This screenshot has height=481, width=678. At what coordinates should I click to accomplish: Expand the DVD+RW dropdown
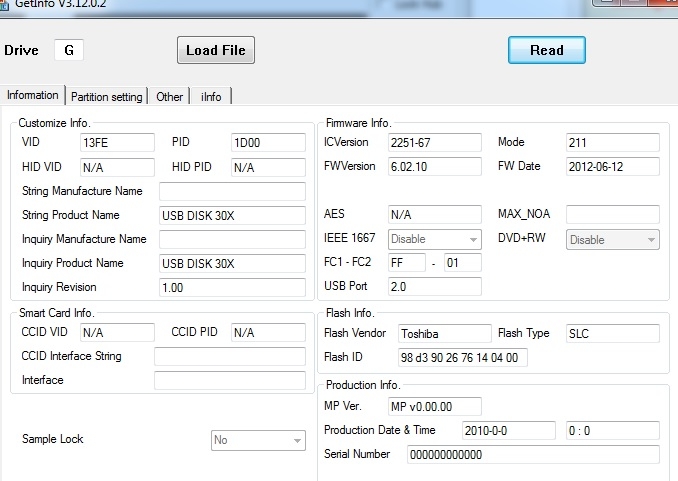pos(613,240)
